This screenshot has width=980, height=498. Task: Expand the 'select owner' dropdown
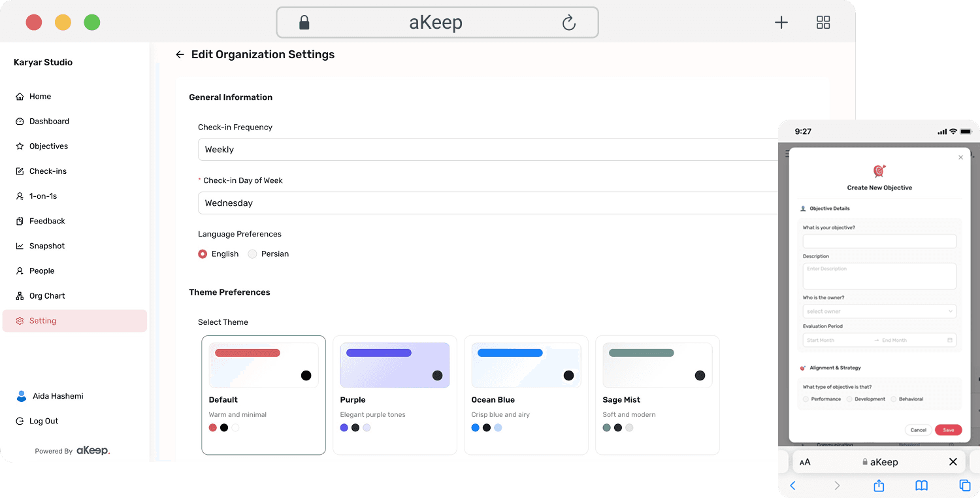[x=879, y=312]
